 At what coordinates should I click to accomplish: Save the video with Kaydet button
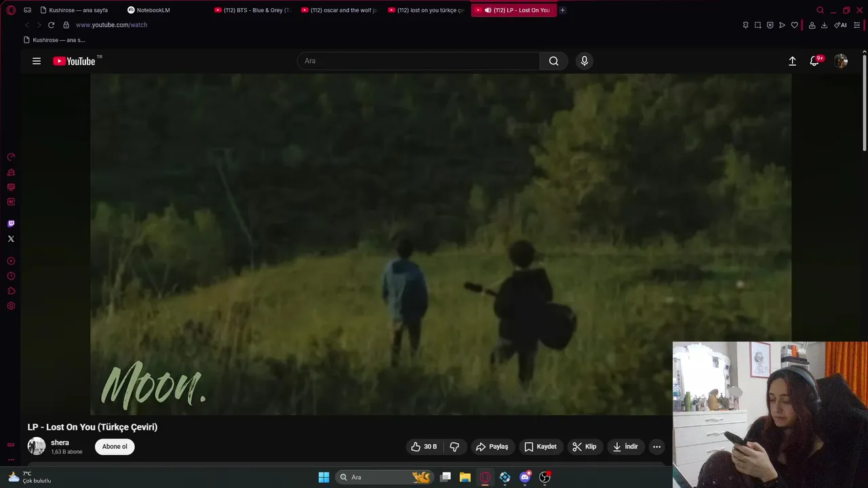click(540, 447)
